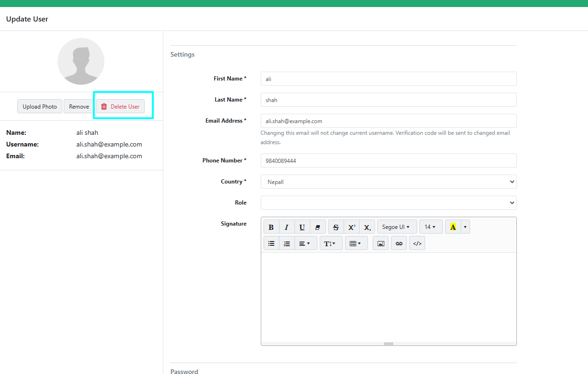
Task: Open the paragraph alignment dropdown
Action: tap(306, 243)
